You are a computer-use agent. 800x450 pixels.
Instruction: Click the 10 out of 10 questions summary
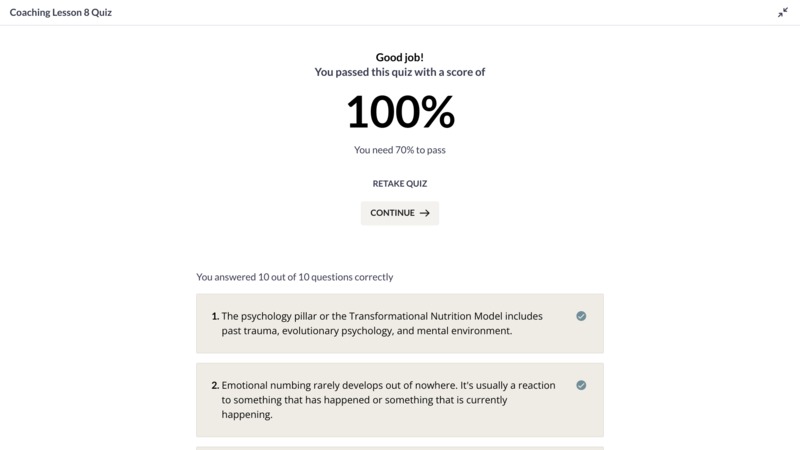[x=294, y=277]
